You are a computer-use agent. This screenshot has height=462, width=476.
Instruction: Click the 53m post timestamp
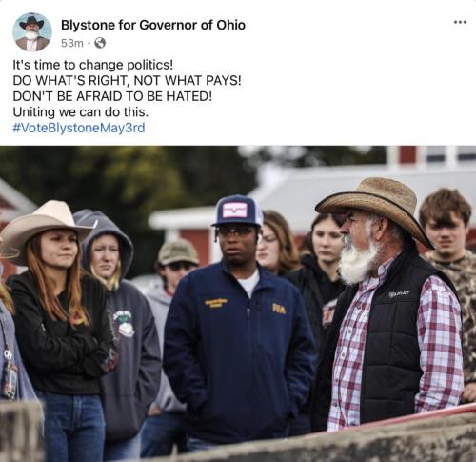[72, 43]
